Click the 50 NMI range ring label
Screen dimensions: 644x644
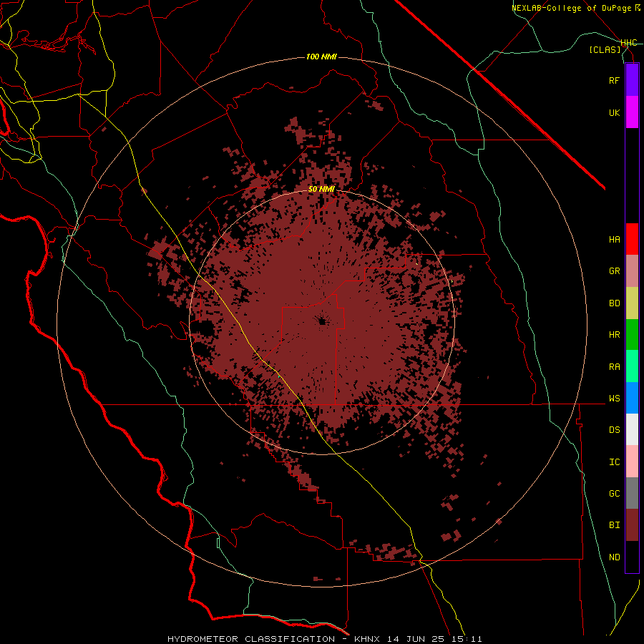(x=321, y=190)
